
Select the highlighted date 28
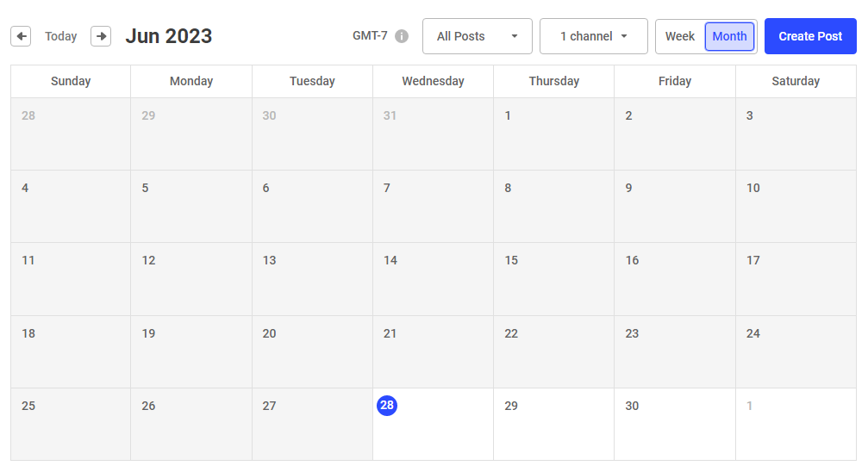click(x=387, y=406)
